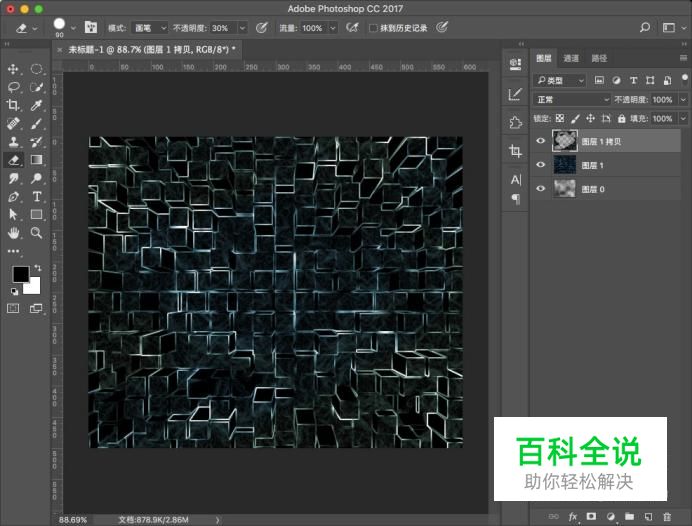The width and height of the screenshot is (692, 526).
Task: Toggle pressure for size
Action: [442, 27]
